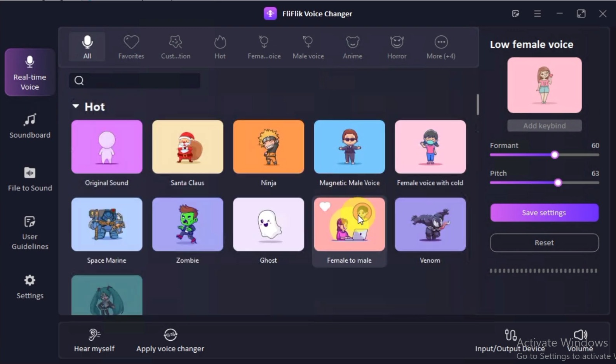Toggle Apply voice changer
The width and height of the screenshot is (616, 364).
(x=170, y=340)
